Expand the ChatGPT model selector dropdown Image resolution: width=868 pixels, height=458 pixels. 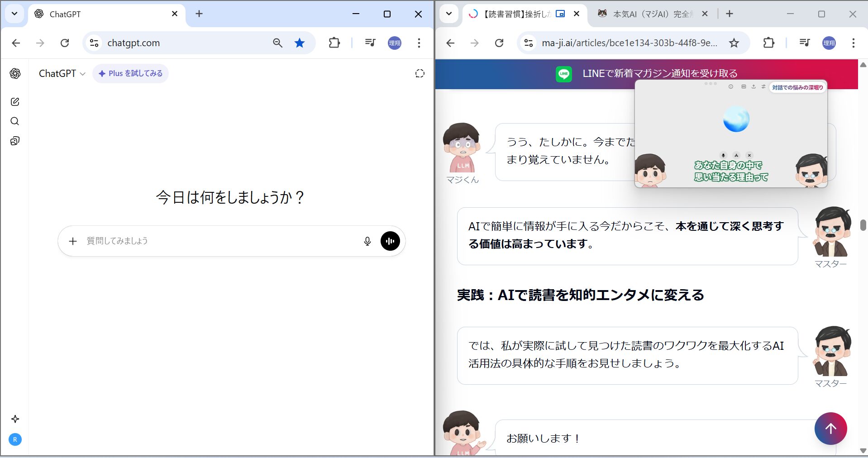[62, 74]
